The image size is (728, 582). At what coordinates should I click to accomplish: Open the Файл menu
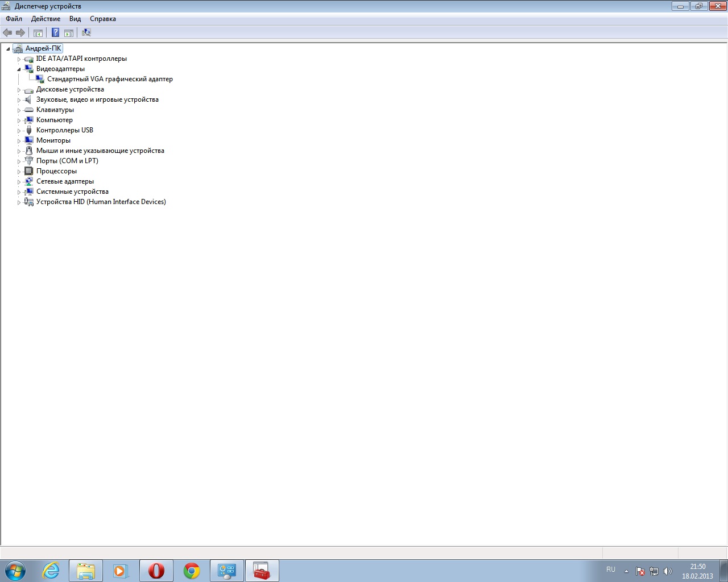click(x=14, y=19)
